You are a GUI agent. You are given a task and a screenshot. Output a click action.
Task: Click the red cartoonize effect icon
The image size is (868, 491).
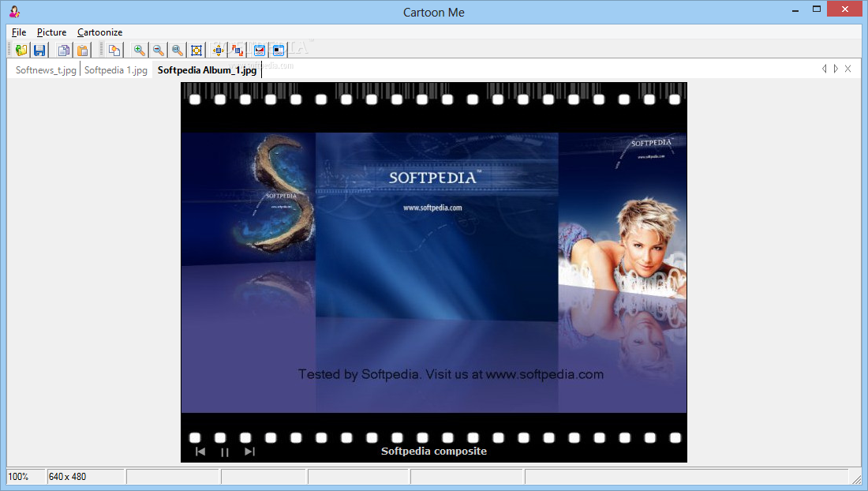260,51
